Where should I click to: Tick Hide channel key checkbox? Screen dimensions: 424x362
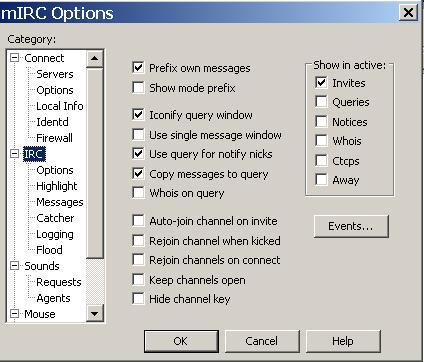point(138,298)
